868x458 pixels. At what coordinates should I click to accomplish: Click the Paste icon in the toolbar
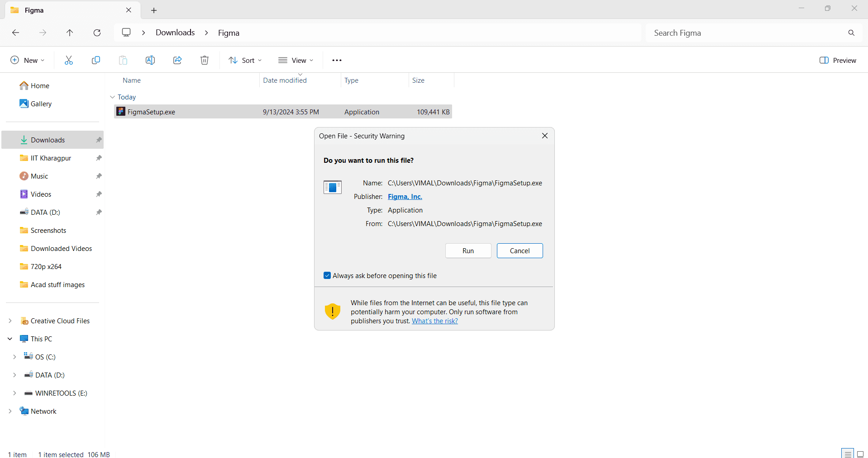coord(123,60)
